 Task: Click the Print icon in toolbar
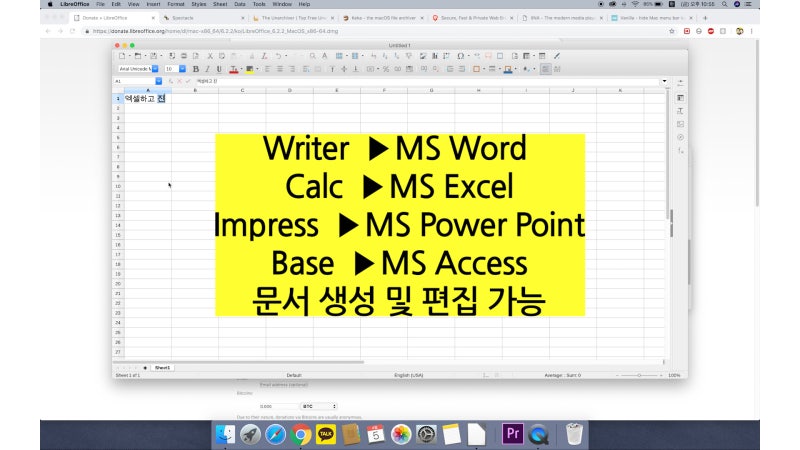point(184,56)
